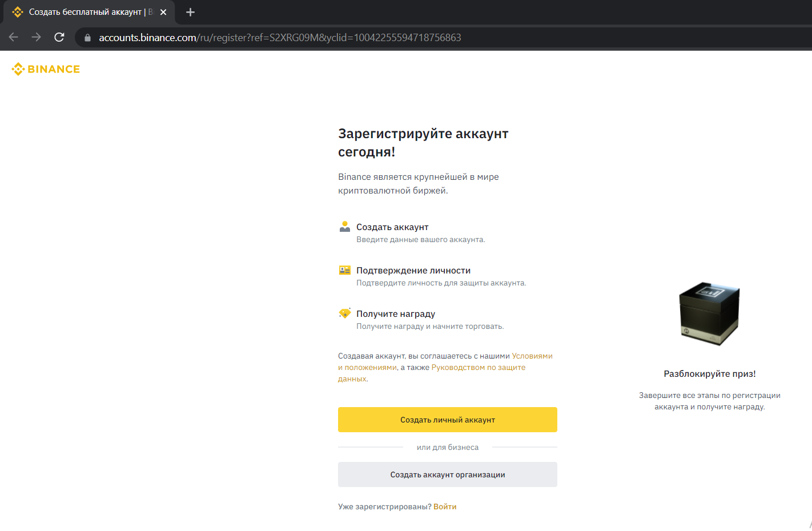This screenshot has height=531, width=812.
Task: Reload the page with the refresh icon
Action: pos(59,37)
